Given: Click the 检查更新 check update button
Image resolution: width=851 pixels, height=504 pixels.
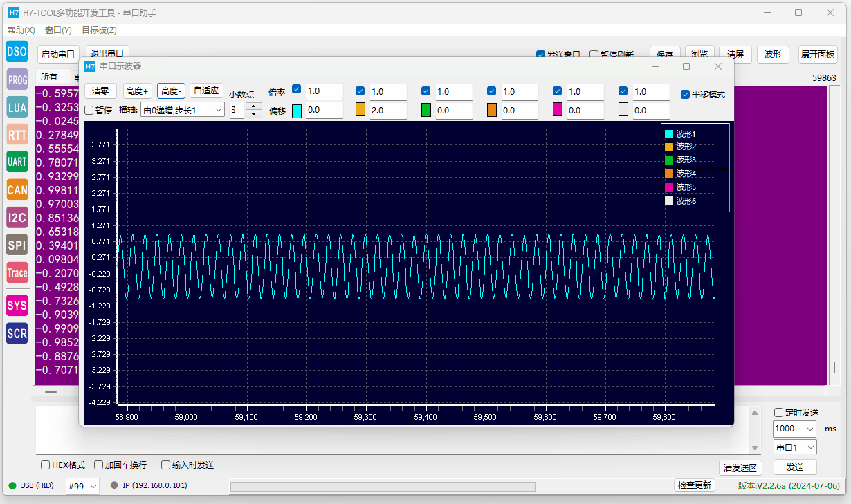Looking at the screenshot, I should (694, 485).
